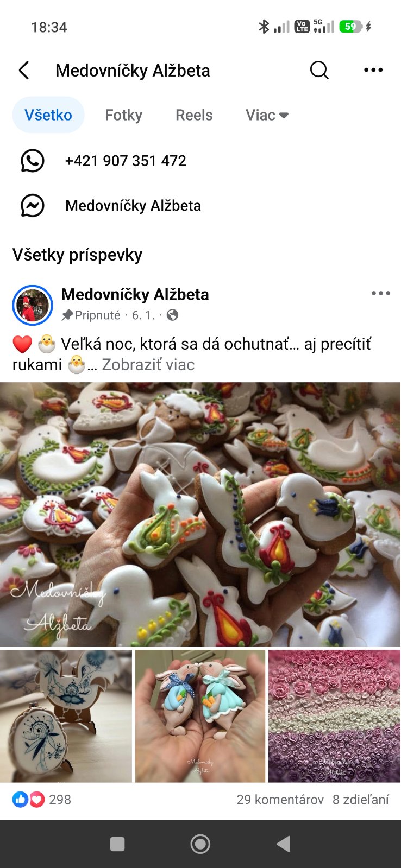Open Medovníčky Alžbeta Messenger contact link
The width and height of the screenshot is (401, 868).
pos(133,206)
